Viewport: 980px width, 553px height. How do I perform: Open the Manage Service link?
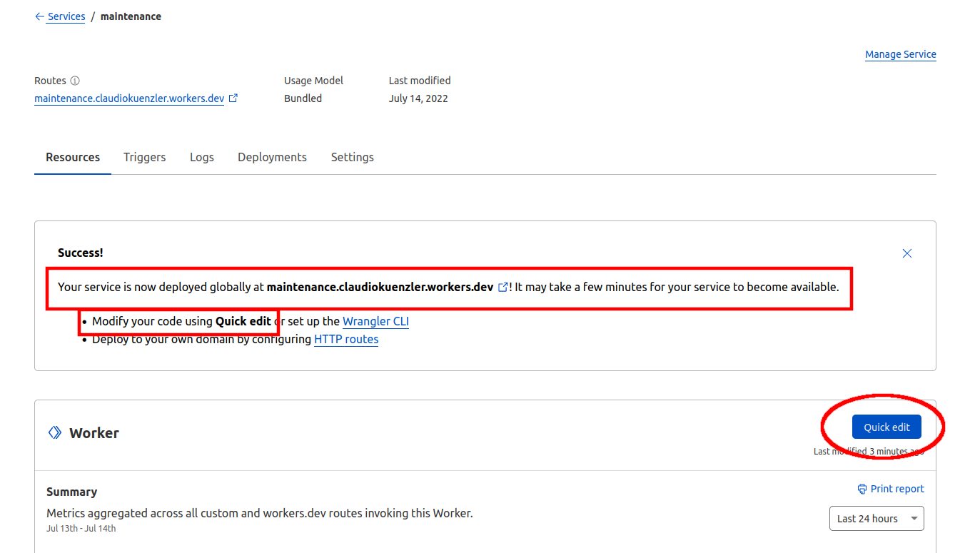pyautogui.click(x=900, y=54)
